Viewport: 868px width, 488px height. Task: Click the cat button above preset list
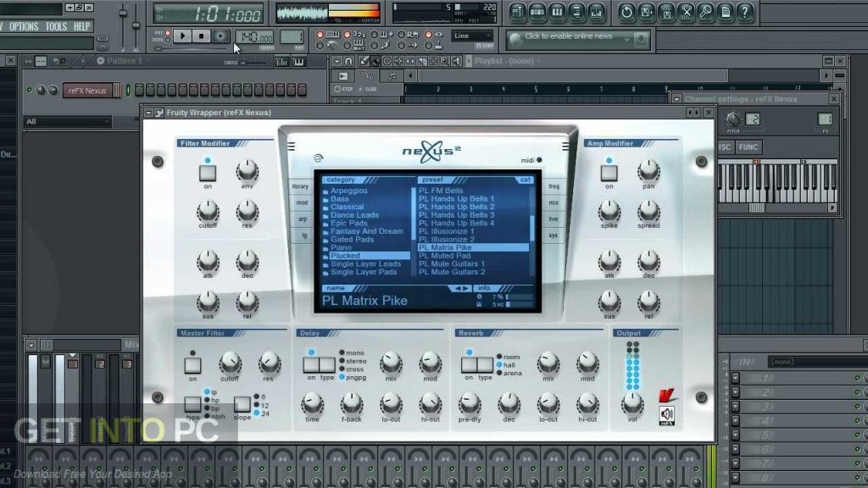click(525, 180)
